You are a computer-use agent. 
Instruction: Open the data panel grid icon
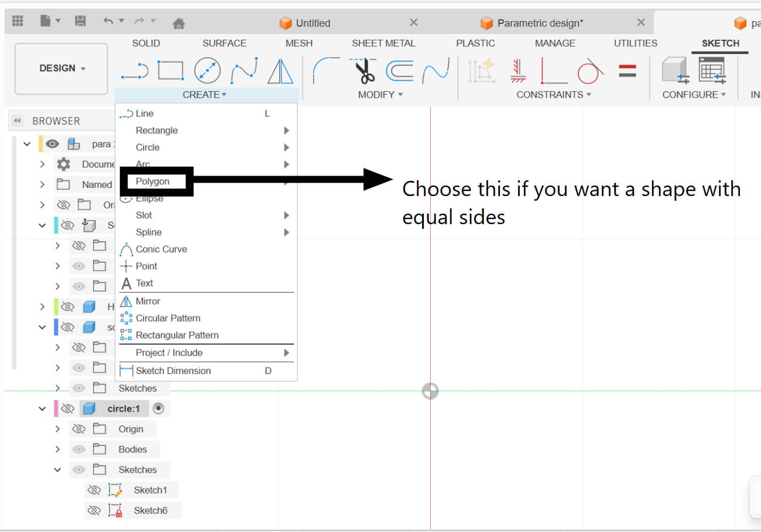(18, 21)
